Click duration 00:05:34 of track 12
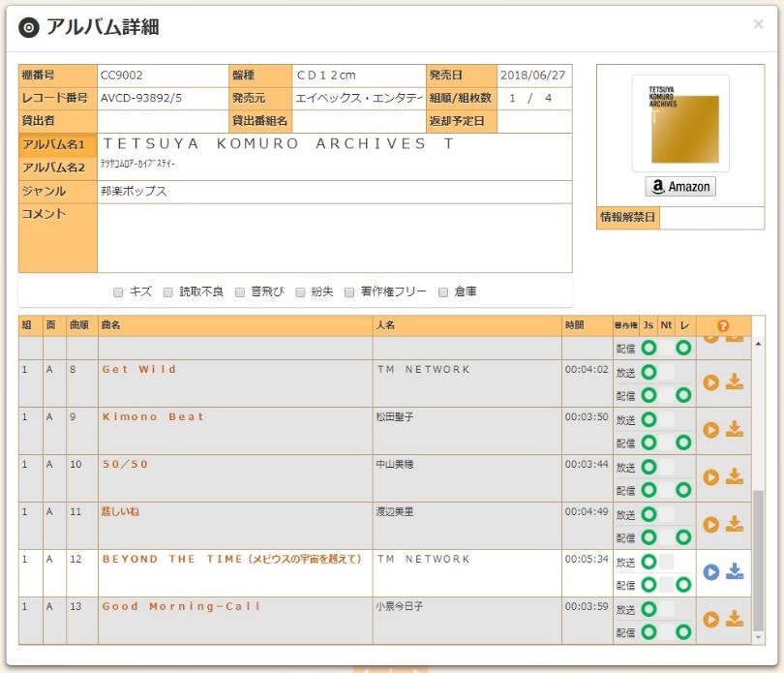784x673 pixels. [x=587, y=559]
